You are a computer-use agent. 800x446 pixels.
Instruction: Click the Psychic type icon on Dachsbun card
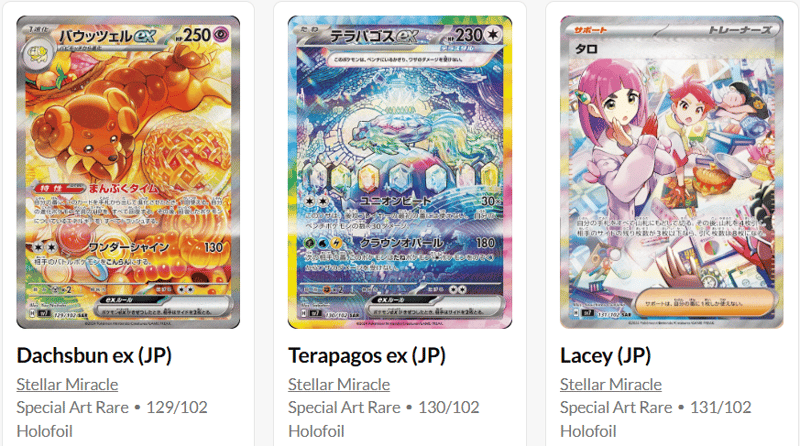click(x=221, y=35)
